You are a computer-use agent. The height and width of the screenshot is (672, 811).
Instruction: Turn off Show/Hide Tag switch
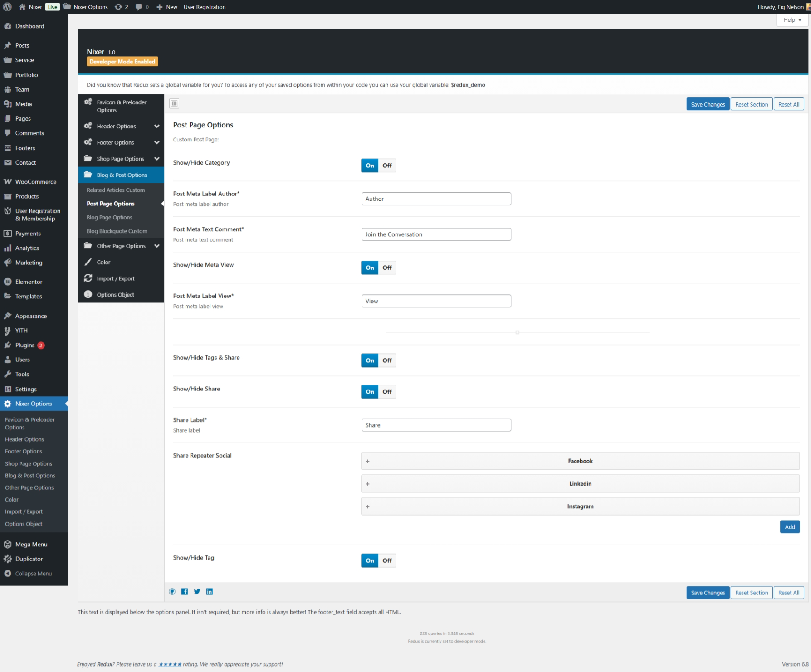pyautogui.click(x=387, y=560)
